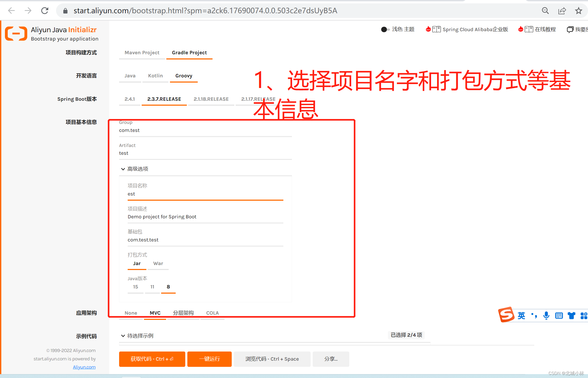This screenshot has height=378, width=588.
Task: Open the Sogou soft keyboard icon
Action: tap(559, 316)
